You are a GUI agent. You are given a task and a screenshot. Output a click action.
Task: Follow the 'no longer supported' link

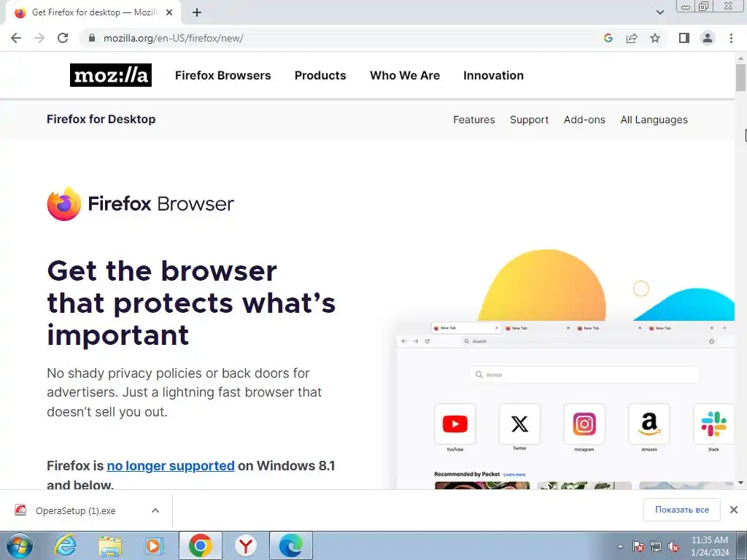tap(171, 465)
